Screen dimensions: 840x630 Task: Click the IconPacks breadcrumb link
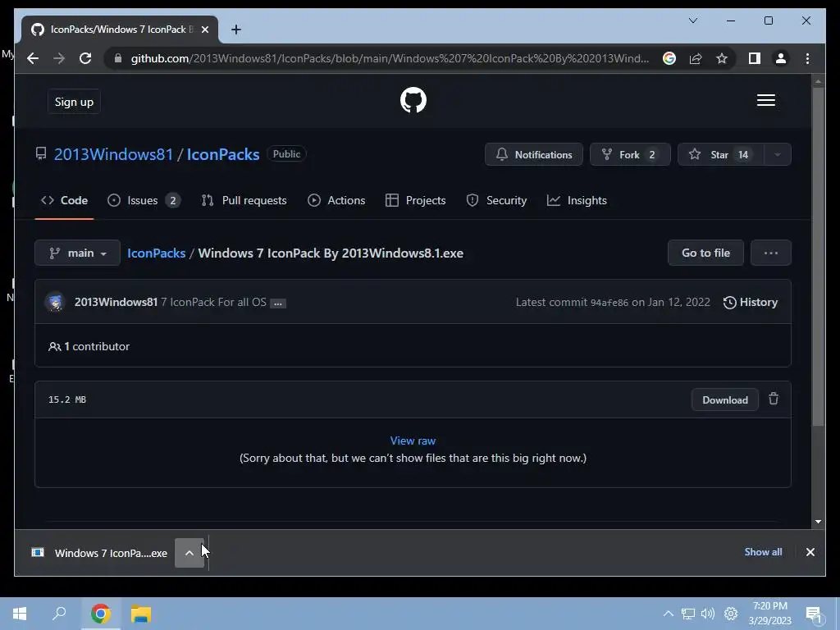click(157, 253)
